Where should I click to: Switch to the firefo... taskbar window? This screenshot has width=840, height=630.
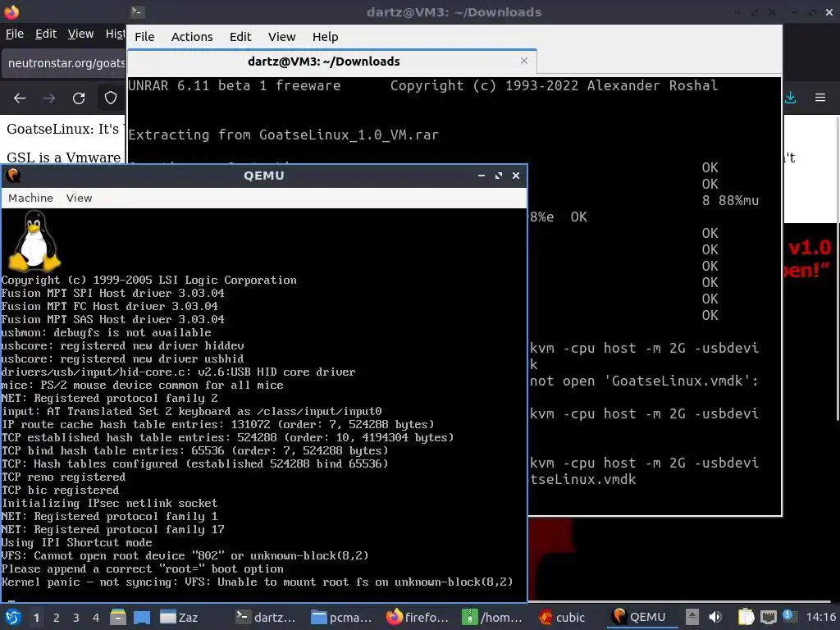tap(418, 617)
